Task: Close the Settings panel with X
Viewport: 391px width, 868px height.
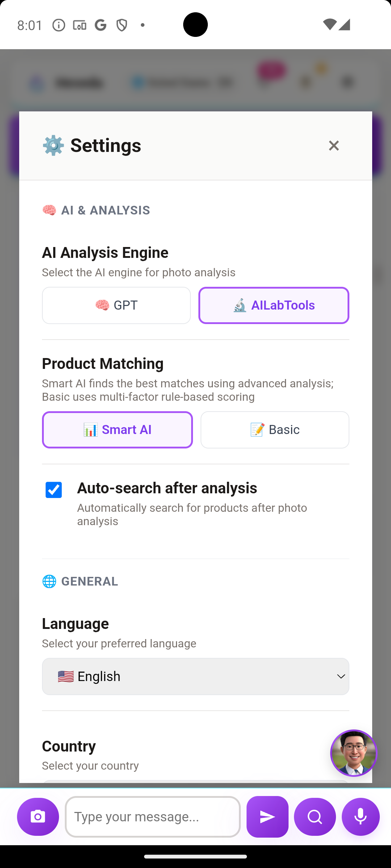Action: [333, 145]
